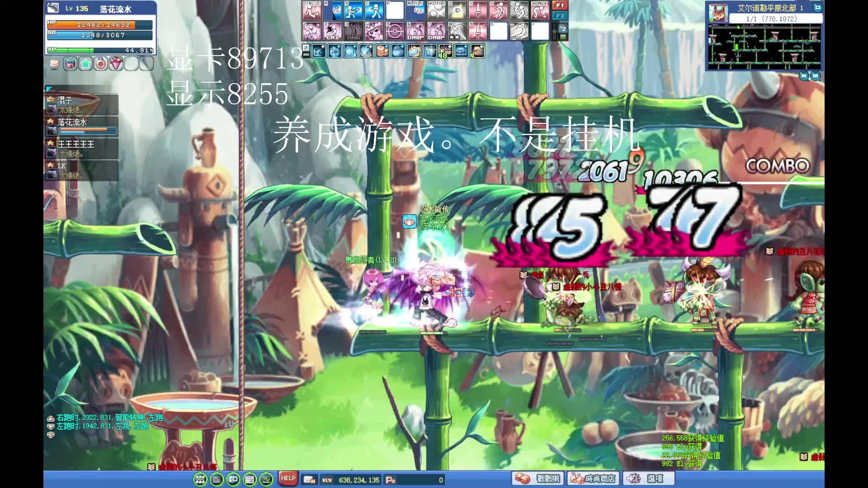Activate the target skill in slot 5
This screenshot has width=868, height=488.
pos(395,31)
